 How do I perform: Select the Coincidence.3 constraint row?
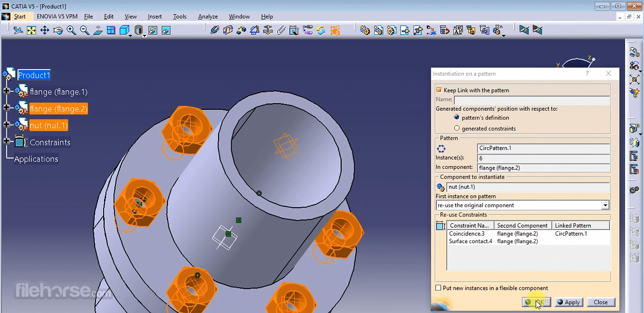pos(467,234)
